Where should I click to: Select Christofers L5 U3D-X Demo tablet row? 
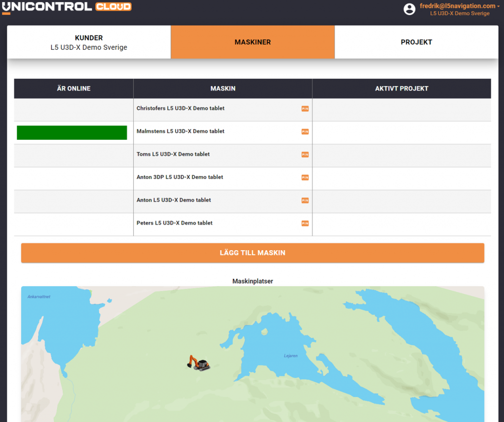252,110
